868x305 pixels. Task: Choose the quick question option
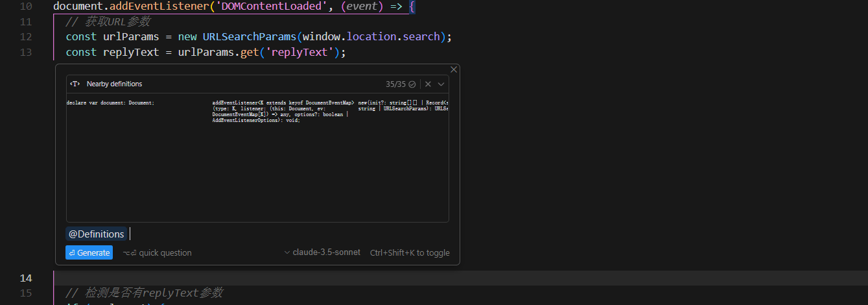(x=158, y=253)
